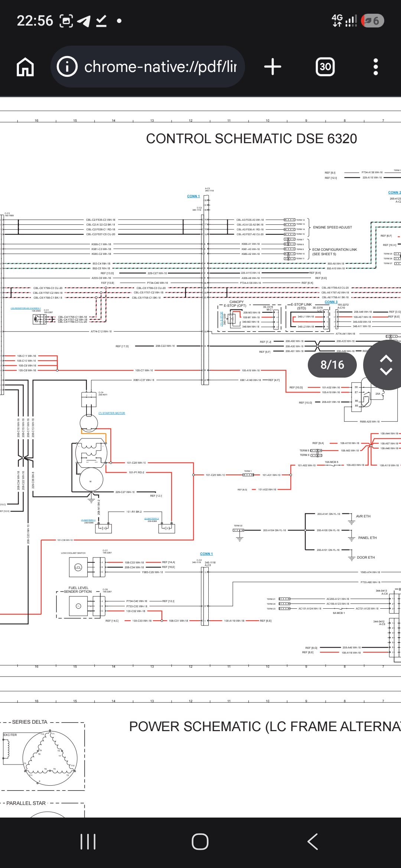Follow the (1) BATTERY 1 link
Screen dimensions: 401x868
click(88, 520)
